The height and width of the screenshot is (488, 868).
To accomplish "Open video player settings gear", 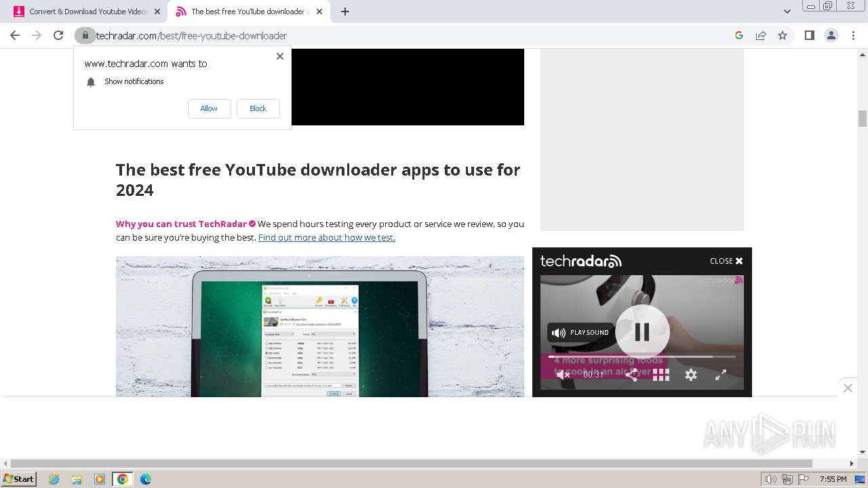I will click(x=691, y=375).
